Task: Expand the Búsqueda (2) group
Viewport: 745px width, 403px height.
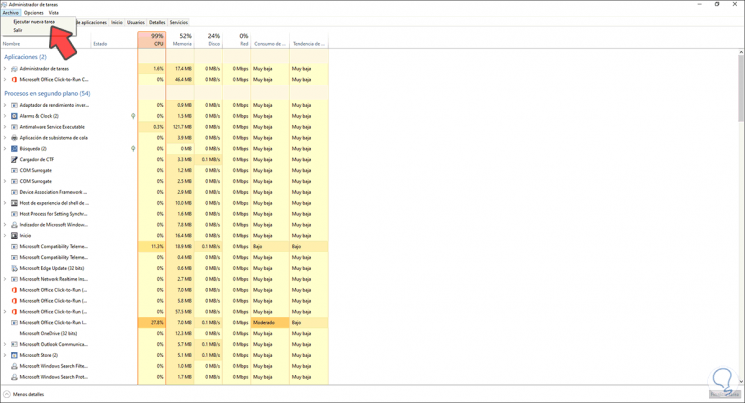Action: (x=5, y=149)
